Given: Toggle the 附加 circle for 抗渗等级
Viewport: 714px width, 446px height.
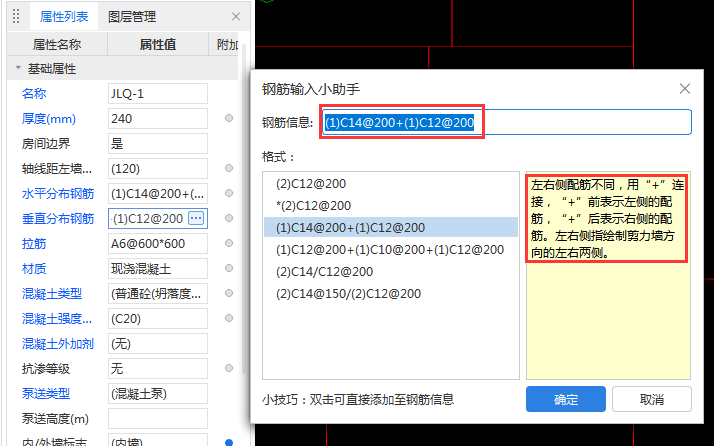Looking at the screenshot, I should pos(229,368).
